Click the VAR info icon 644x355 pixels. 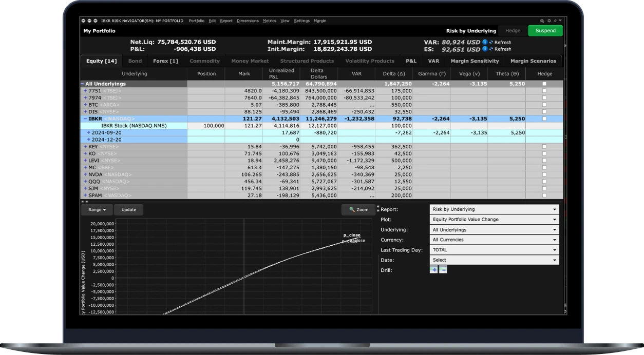(485, 42)
